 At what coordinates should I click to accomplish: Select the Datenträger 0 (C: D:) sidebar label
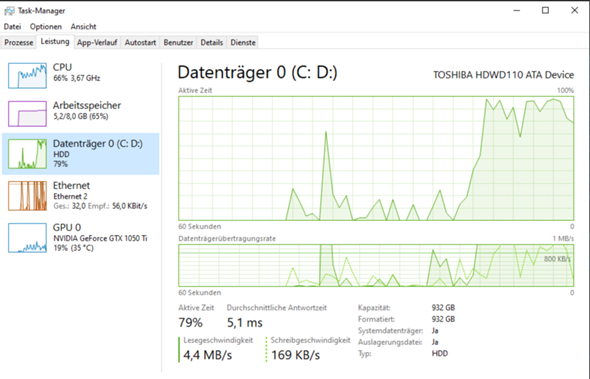(98, 144)
